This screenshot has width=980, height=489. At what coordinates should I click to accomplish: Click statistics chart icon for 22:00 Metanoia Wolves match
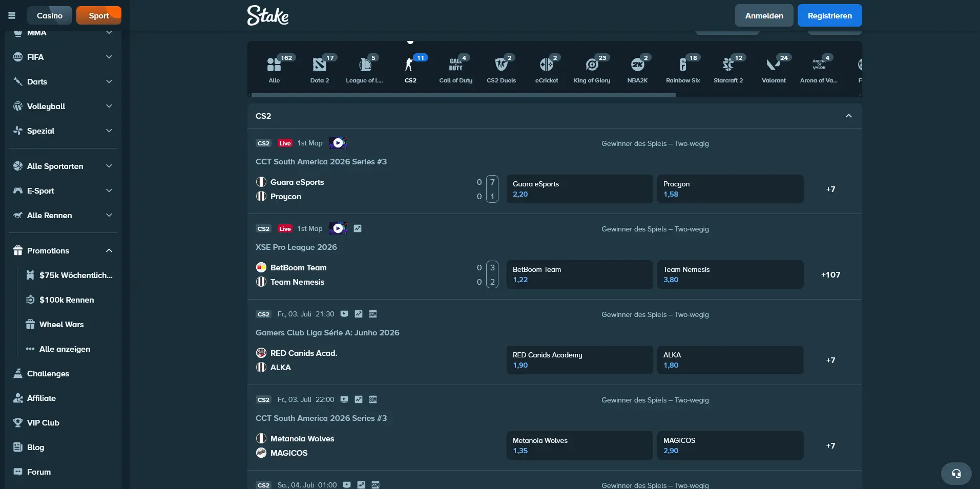(x=359, y=399)
